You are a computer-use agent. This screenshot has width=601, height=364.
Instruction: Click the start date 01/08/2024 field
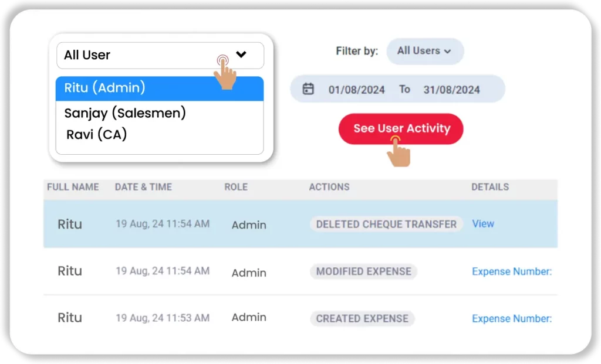tap(356, 90)
